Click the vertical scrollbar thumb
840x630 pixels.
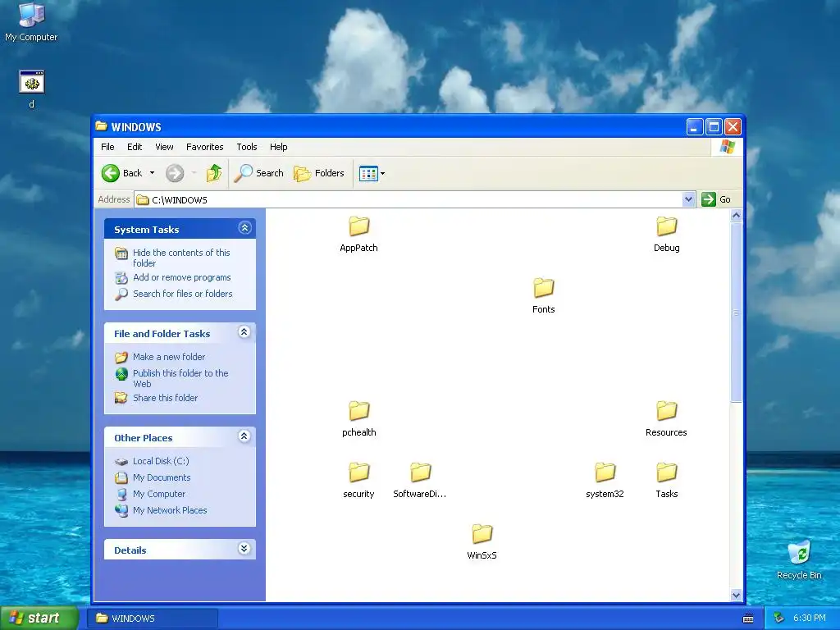736,313
